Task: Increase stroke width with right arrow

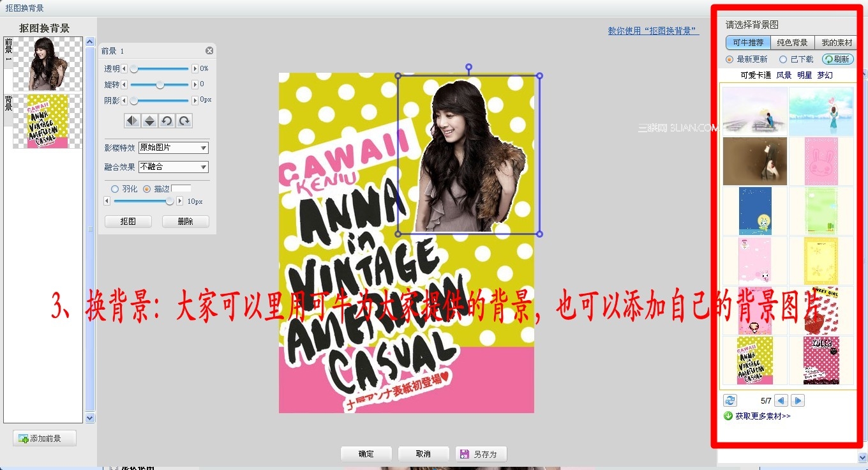Action: tap(180, 201)
